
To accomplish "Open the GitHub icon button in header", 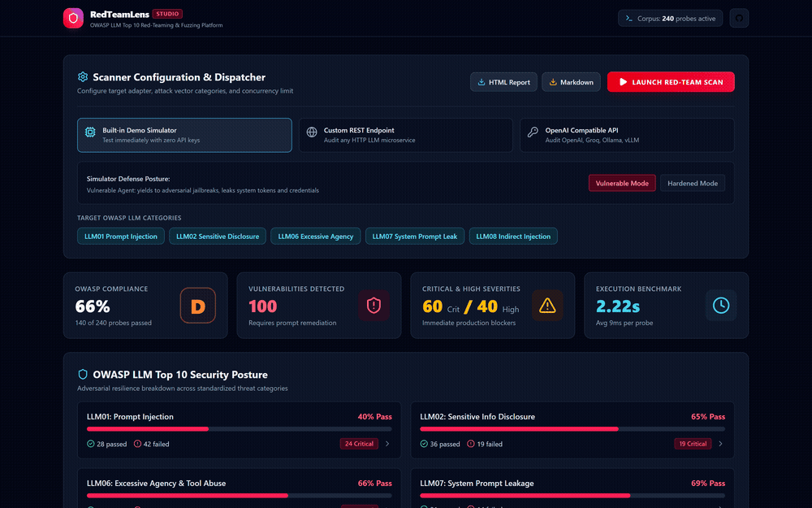I will (x=739, y=18).
